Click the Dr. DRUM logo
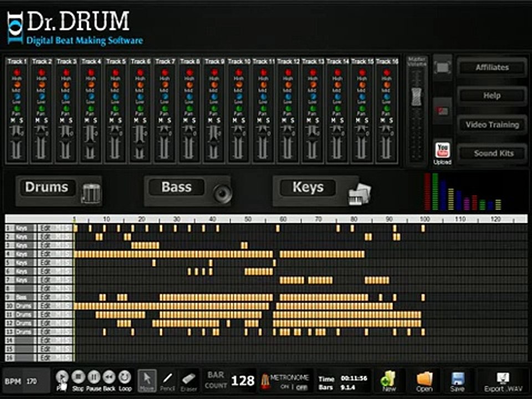 tap(75, 28)
